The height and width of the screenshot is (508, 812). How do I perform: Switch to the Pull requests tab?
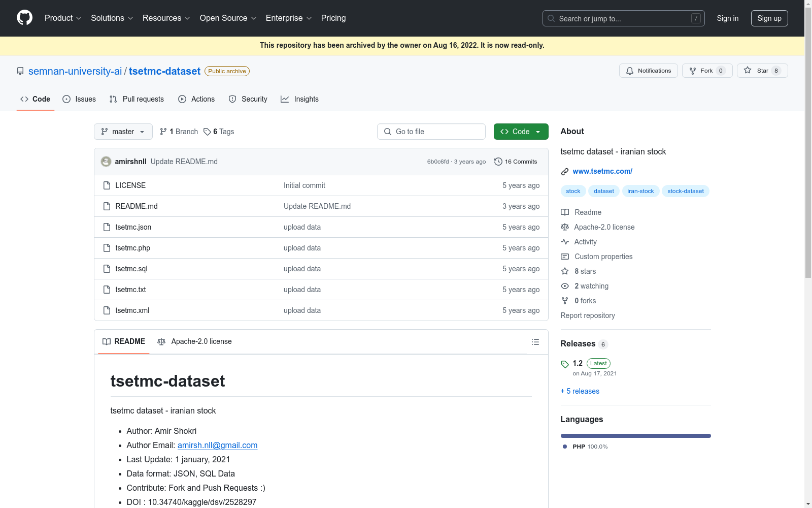tap(137, 99)
